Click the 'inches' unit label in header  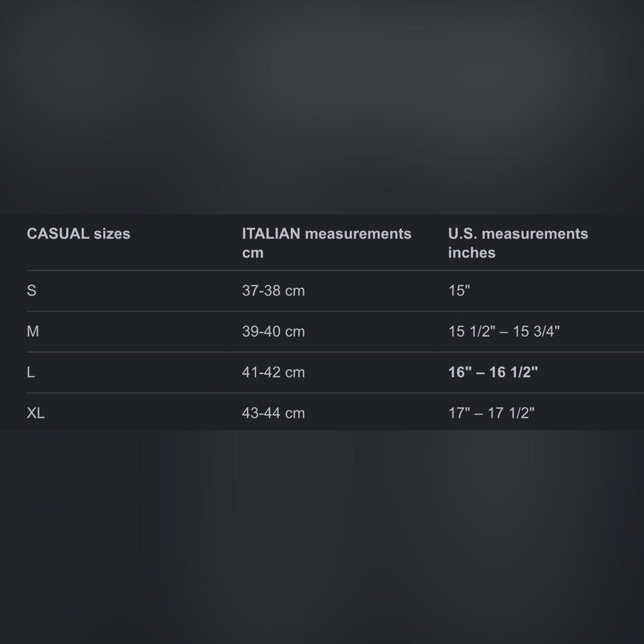coord(471,253)
